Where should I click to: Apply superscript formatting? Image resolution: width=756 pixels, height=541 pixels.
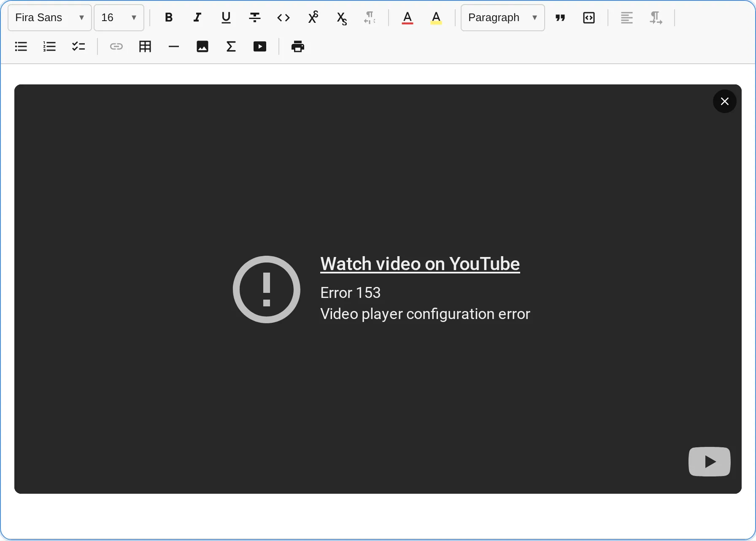tap(313, 18)
